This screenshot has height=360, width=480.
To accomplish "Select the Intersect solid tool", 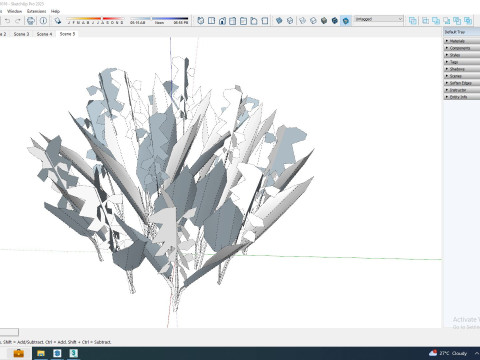I will (x=426, y=21).
